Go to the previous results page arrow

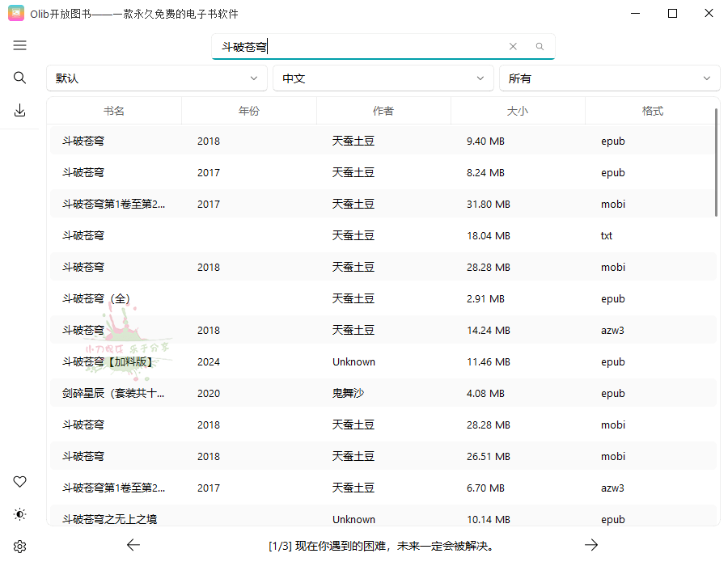pos(133,545)
